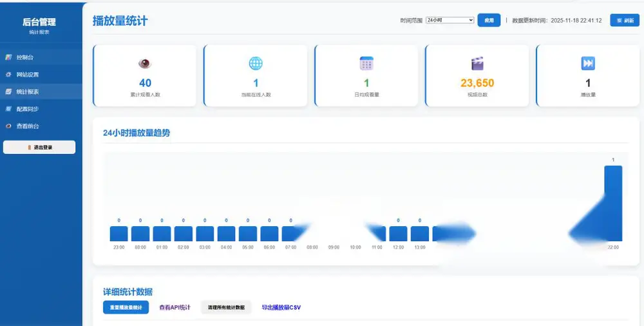The width and height of the screenshot is (644, 326).
Task: Click the tall chart bar for 22:00
Action: coord(613,203)
